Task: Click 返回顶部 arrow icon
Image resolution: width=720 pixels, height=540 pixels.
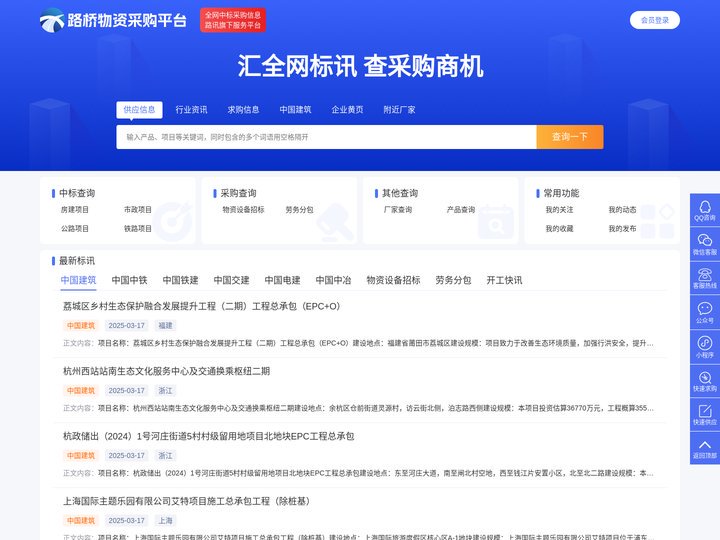Action: [705, 448]
